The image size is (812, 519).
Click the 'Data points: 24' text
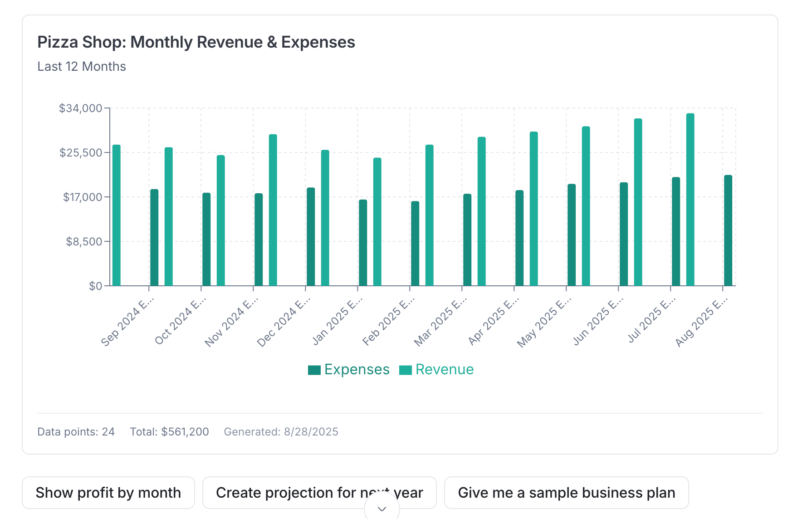[76, 431]
